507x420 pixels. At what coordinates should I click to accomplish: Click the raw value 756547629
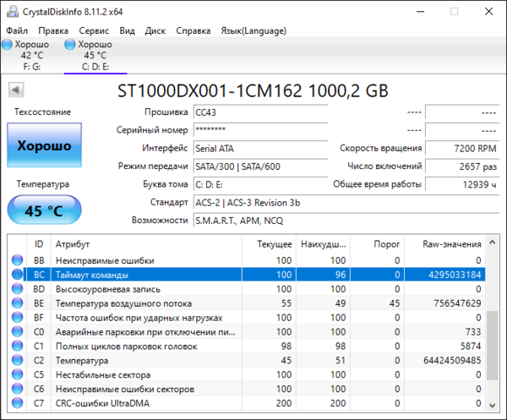click(457, 303)
